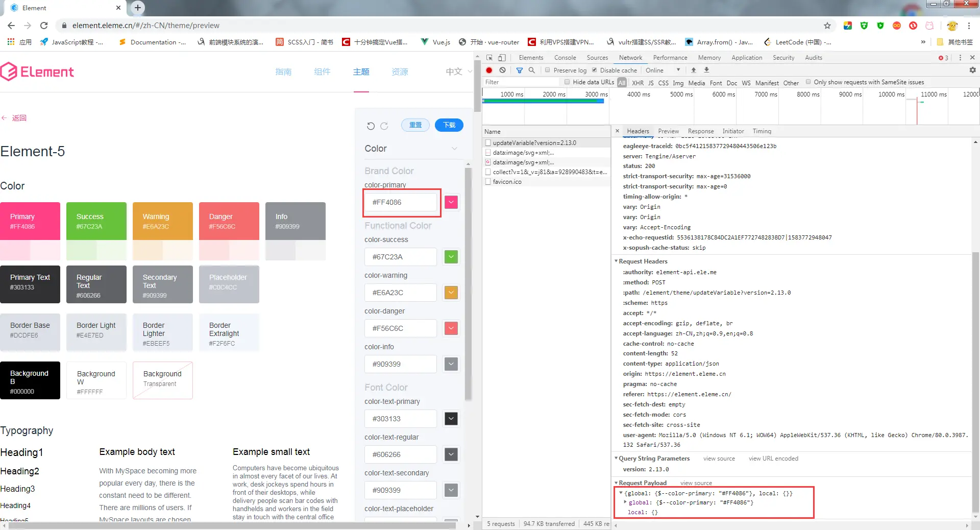The width and height of the screenshot is (980, 530).
Task: Click the Element logo
Action: point(37,71)
